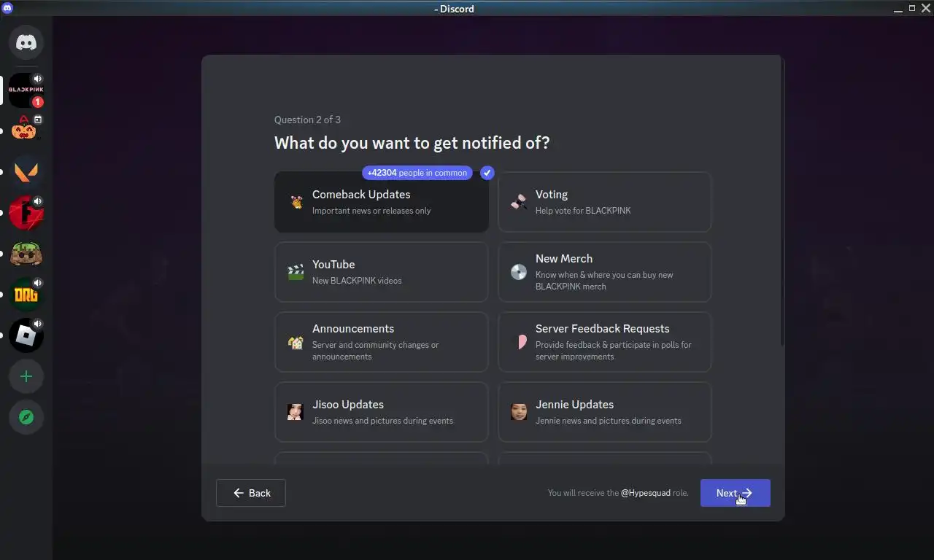Click the Voting gavel icon
The width and height of the screenshot is (934, 560).
click(519, 202)
